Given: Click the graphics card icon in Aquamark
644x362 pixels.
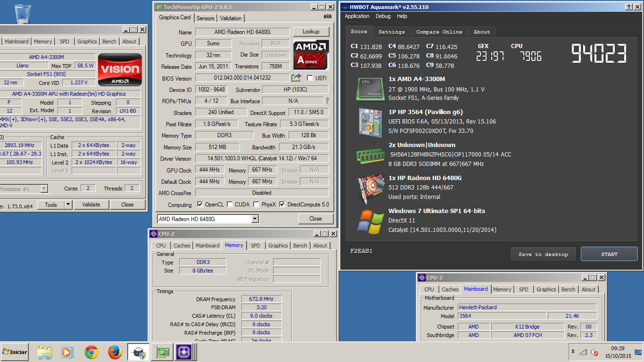Looking at the screenshot, I should tap(370, 188).
